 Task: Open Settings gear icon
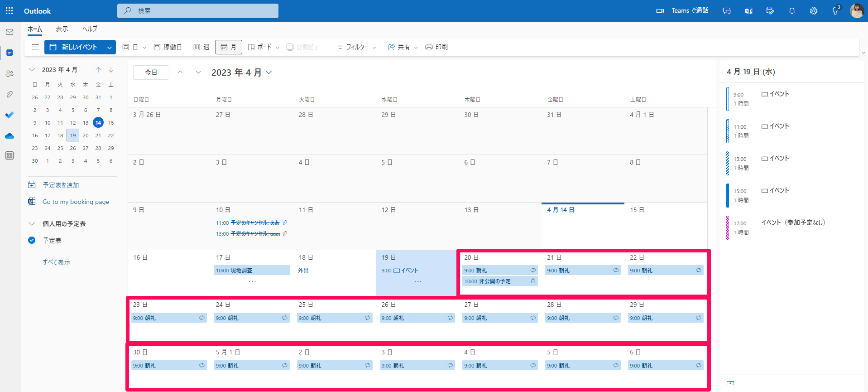pyautogui.click(x=814, y=11)
